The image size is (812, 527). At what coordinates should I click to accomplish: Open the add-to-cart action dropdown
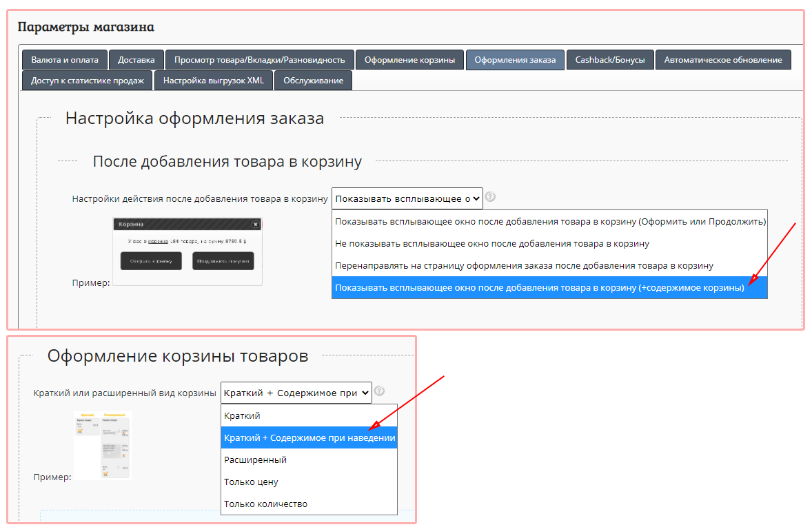coord(407,198)
